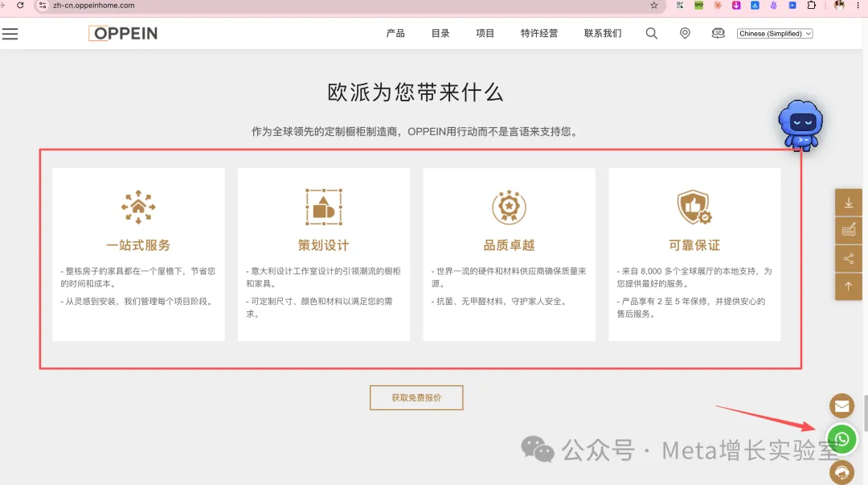Click the 策划设计 heading
The height and width of the screenshot is (485, 868).
click(x=324, y=245)
